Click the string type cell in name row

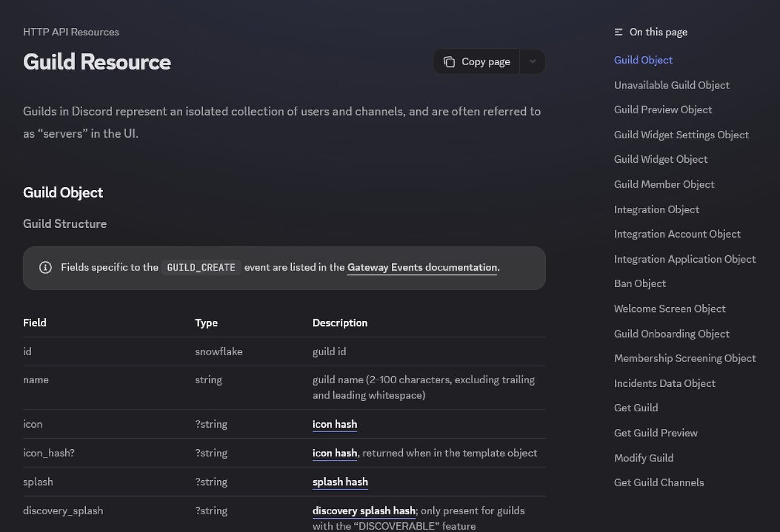(x=208, y=380)
